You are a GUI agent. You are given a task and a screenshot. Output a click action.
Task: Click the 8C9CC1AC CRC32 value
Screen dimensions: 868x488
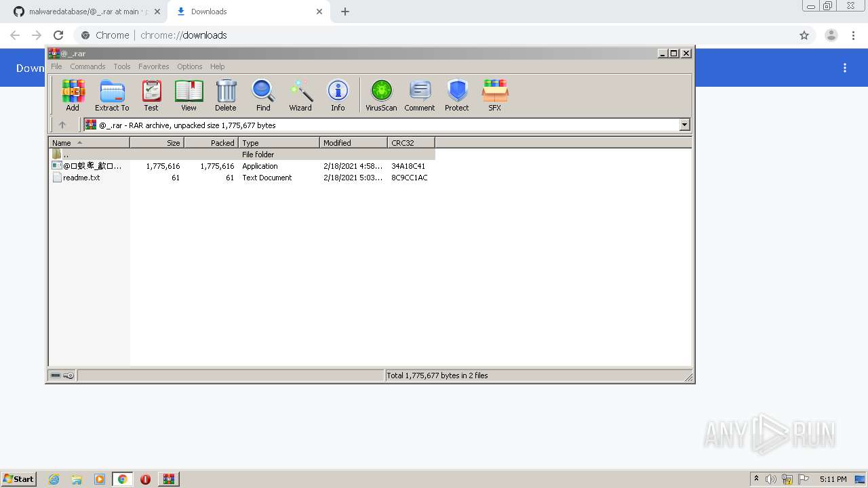click(410, 178)
